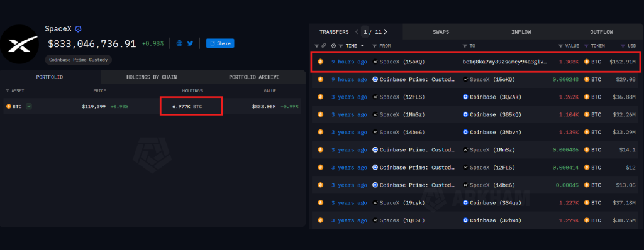Click the SpaceX logo avatar
The height and width of the screenshot is (250, 644).
[x=19, y=44]
